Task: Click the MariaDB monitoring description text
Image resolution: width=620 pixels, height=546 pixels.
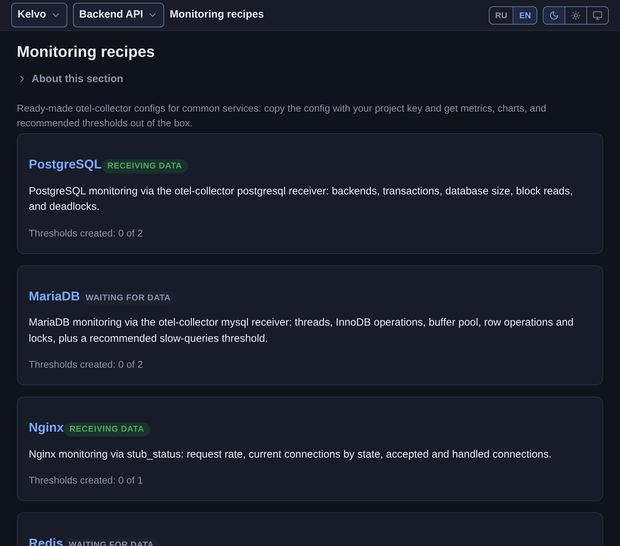Action: click(301, 330)
